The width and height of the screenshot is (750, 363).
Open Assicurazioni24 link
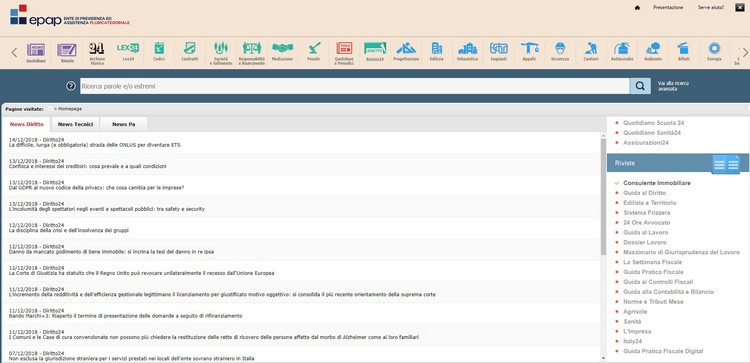pyautogui.click(x=646, y=143)
